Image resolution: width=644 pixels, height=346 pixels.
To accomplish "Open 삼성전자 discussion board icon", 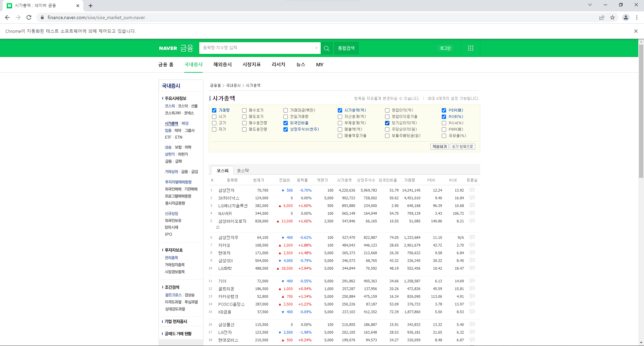I will (x=472, y=190).
